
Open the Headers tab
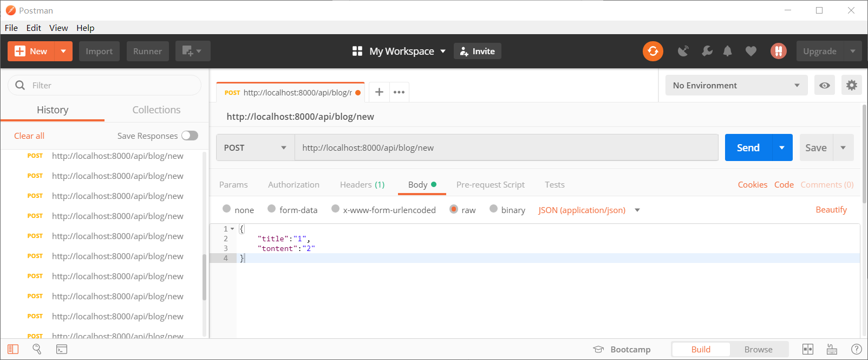click(362, 185)
